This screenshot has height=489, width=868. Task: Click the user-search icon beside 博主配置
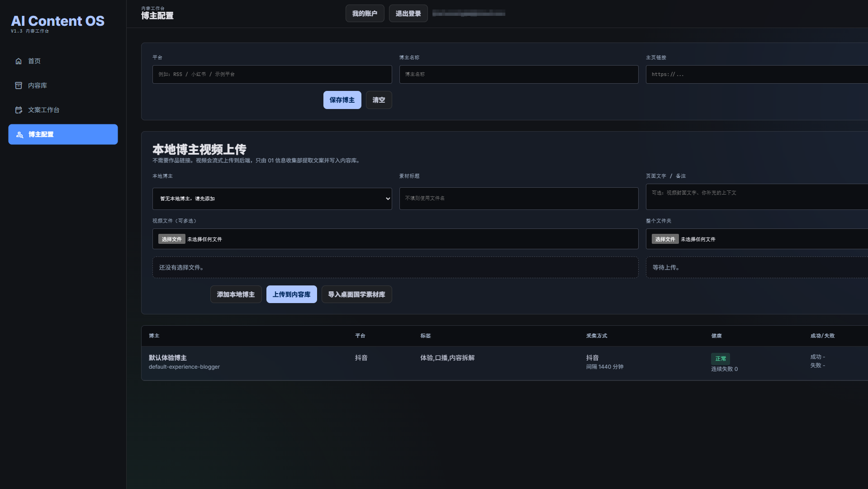pos(19,134)
